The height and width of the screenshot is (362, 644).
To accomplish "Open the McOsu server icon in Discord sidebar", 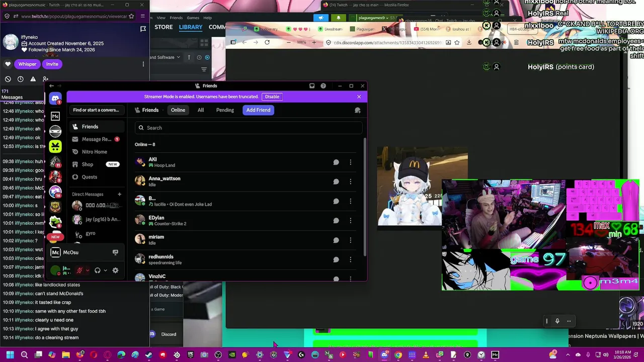I will 55,116.
